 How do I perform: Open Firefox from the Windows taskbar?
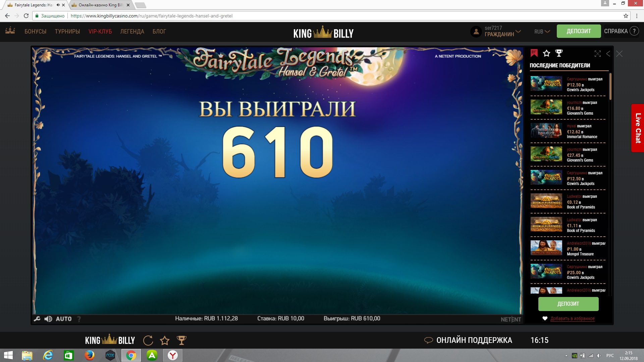pos(90,355)
